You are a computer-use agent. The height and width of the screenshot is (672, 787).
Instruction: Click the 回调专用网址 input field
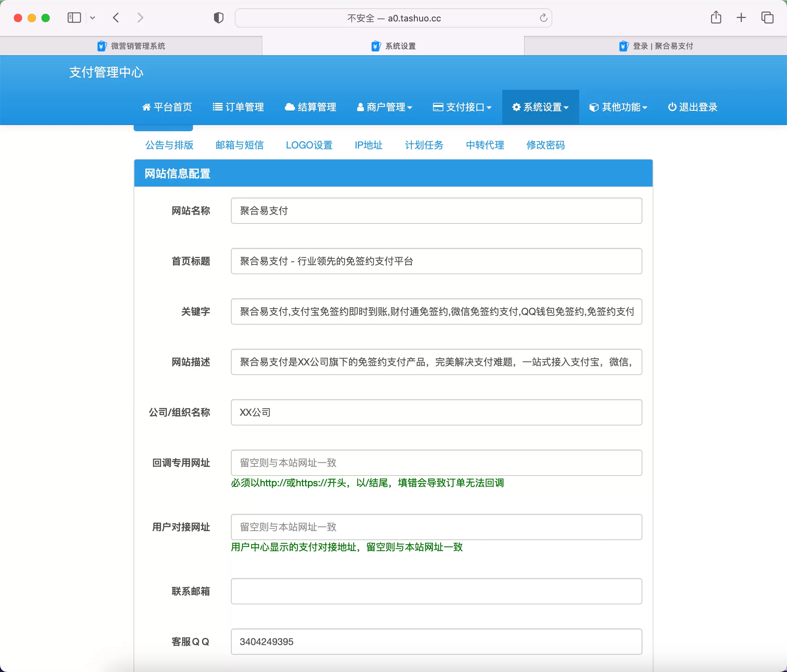click(x=436, y=463)
